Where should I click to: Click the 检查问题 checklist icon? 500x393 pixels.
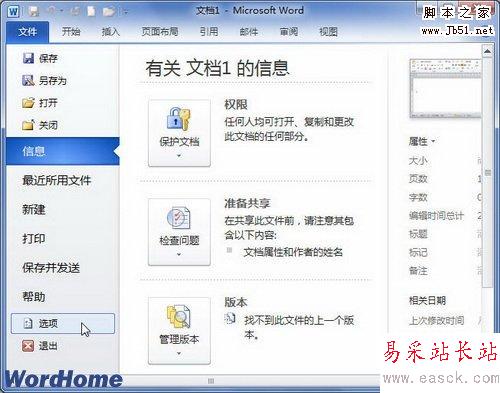179,218
